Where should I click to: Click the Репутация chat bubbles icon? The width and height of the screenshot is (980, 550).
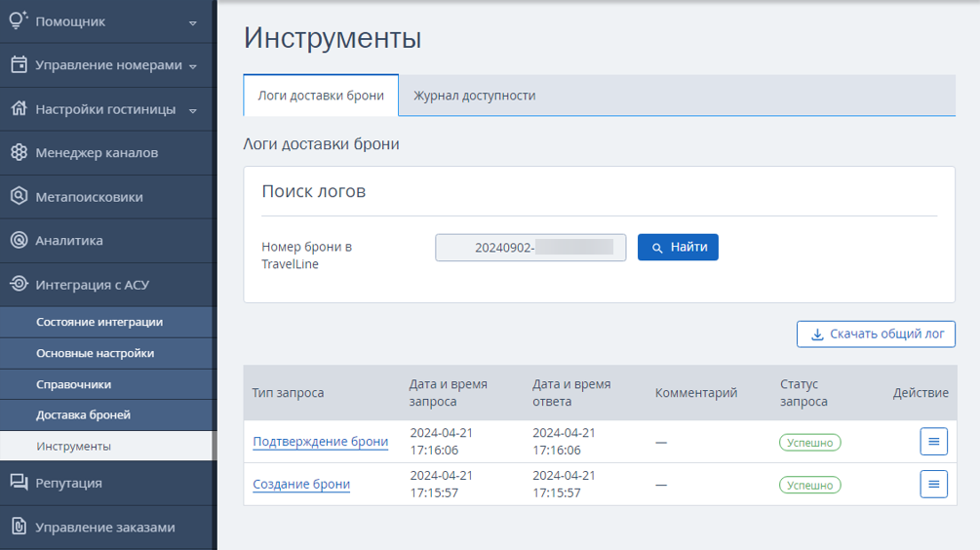click(x=19, y=483)
